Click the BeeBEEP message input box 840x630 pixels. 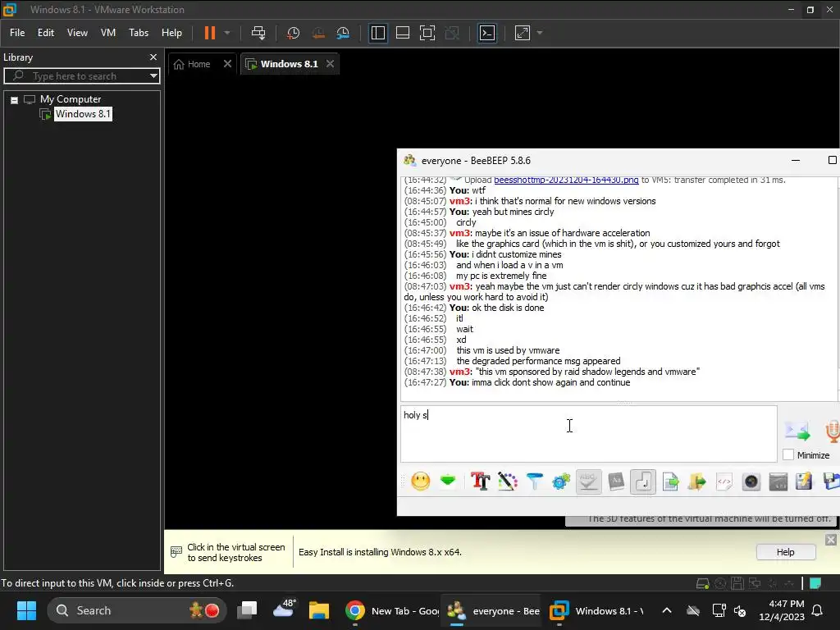[x=589, y=434]
